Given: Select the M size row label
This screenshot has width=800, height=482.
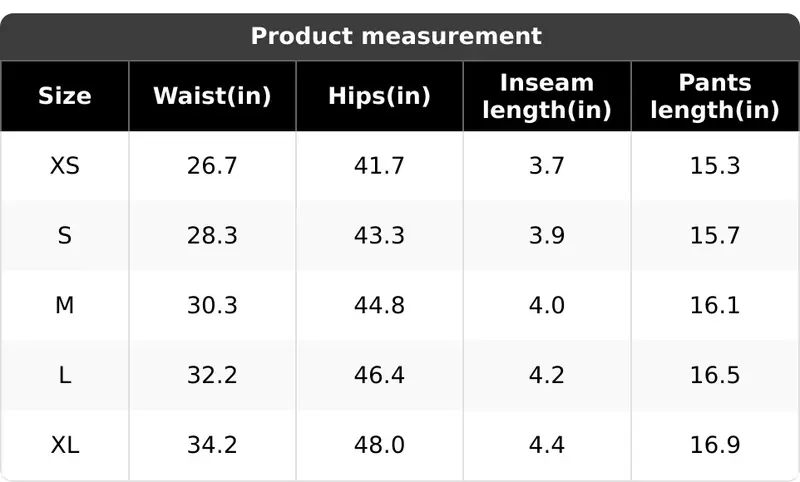Looking at the screenshot, I should (65, 306).
